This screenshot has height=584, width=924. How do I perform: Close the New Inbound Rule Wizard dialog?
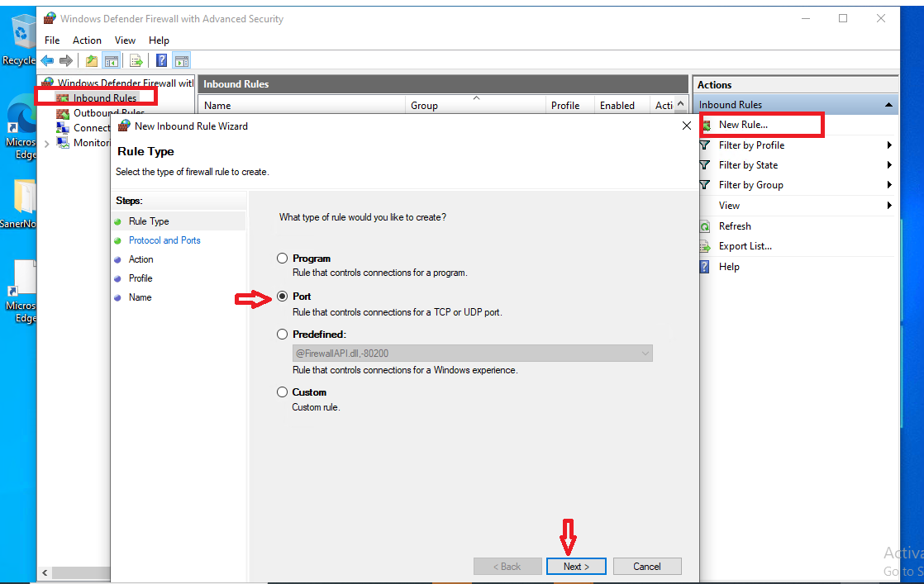tap(687, 126)
